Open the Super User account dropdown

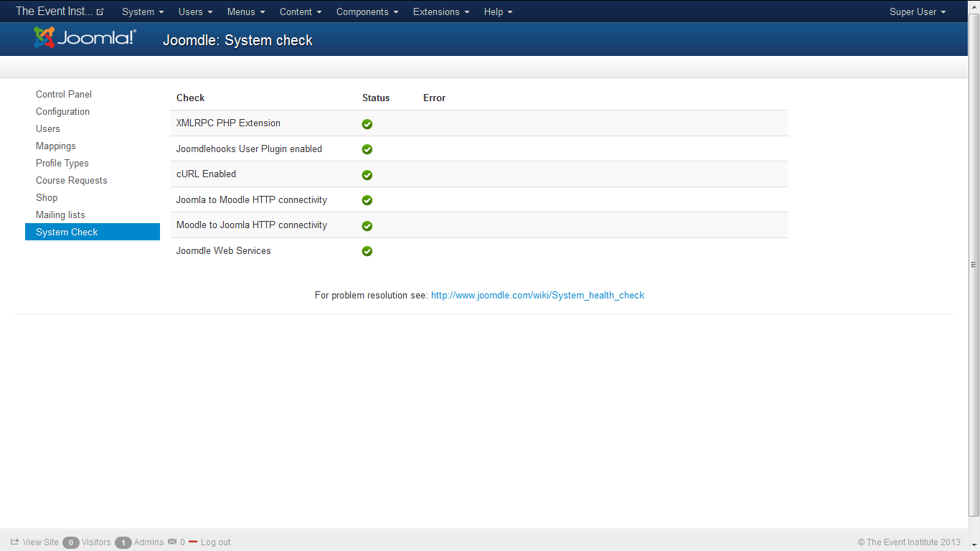(x=918, y=11)
